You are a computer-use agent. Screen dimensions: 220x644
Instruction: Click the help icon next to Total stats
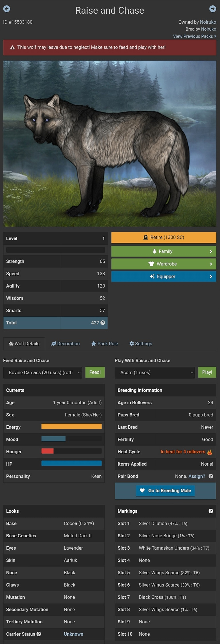click(103, 322)
